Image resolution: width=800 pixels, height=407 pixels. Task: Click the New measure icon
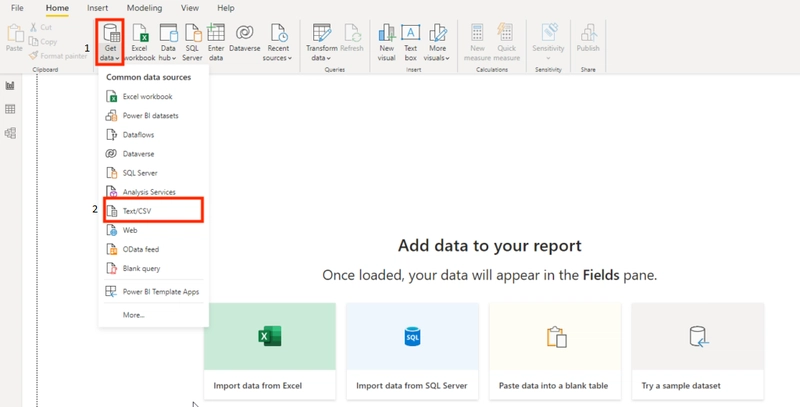477,43
